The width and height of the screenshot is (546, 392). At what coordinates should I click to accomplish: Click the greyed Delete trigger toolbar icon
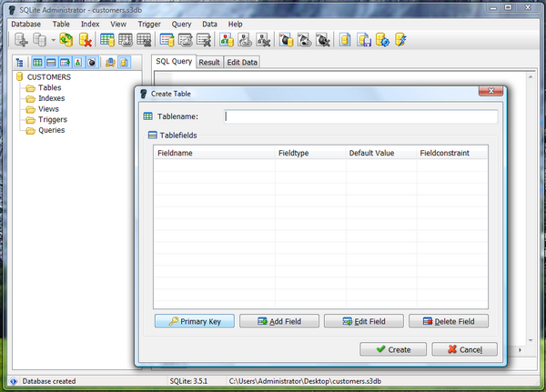tap(323, 40)
